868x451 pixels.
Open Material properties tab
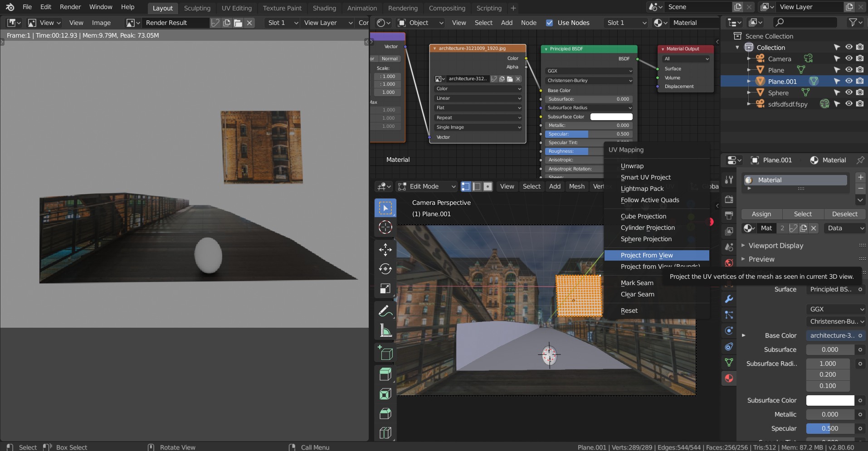point(729,378)
